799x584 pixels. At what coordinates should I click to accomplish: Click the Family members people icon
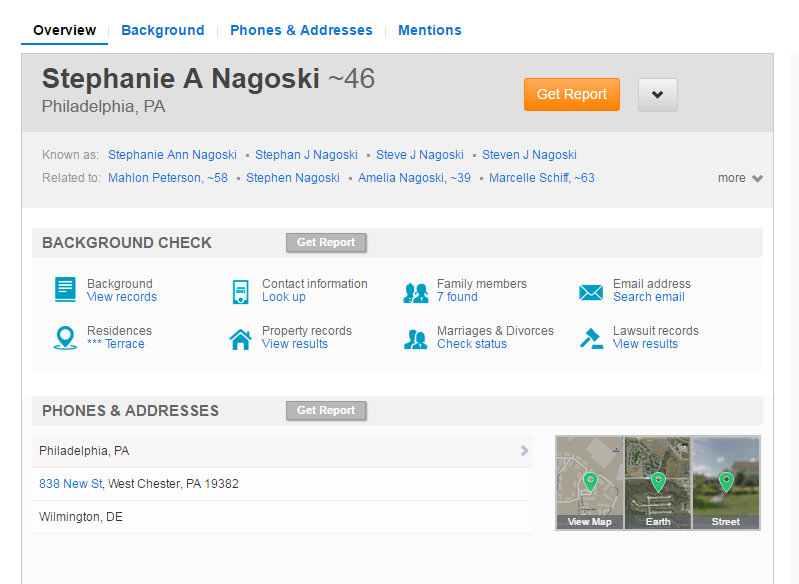coord(415,293)
